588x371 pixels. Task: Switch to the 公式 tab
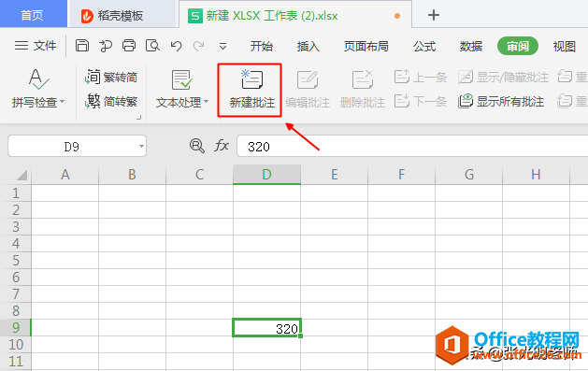point(424,46)
